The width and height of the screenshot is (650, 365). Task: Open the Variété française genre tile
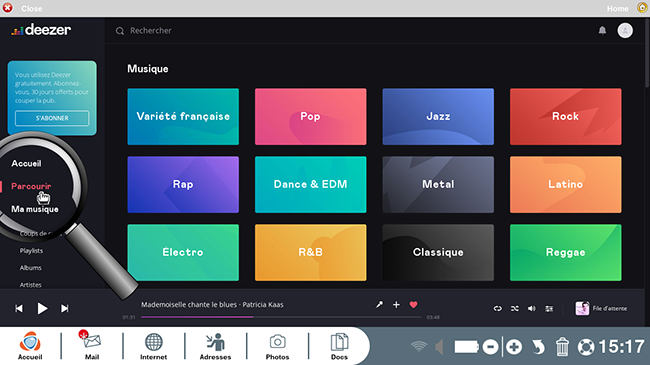(x=183, y=117)
